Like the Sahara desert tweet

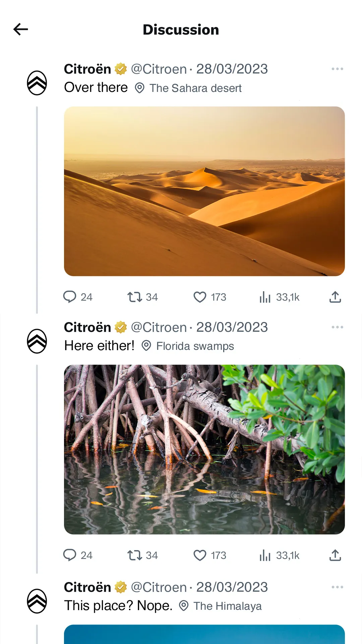200,297
